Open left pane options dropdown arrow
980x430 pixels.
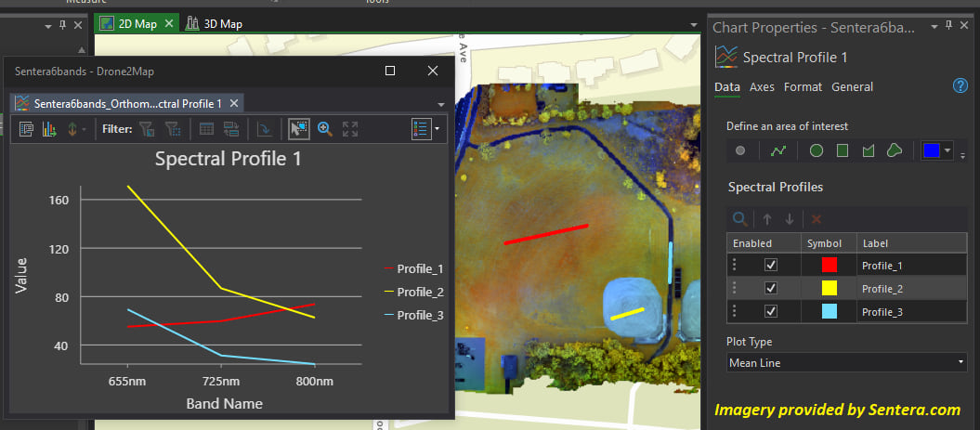tap(48, 26)
